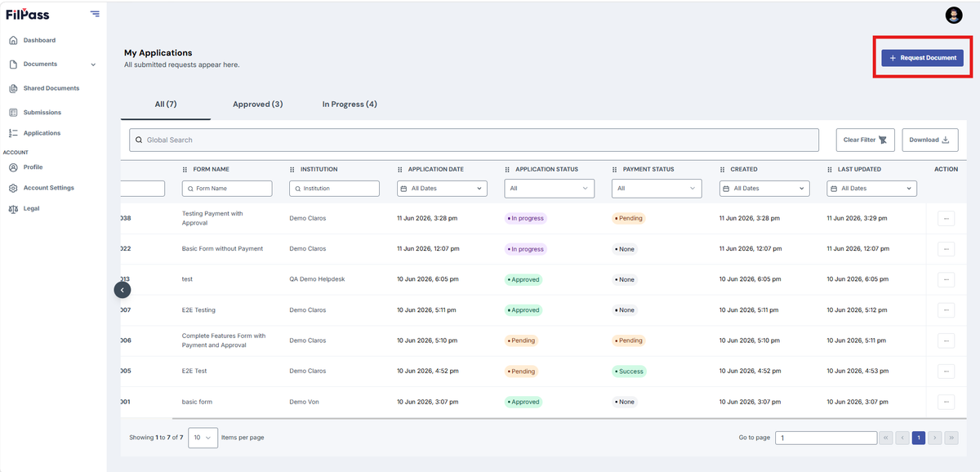Open the Payment Status filter dropdown
The height and width of the screenshot is (472, 980).
657,189
